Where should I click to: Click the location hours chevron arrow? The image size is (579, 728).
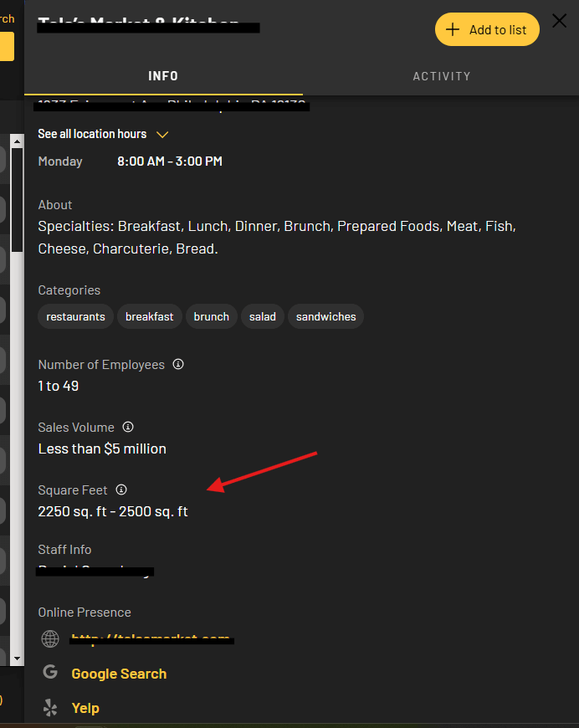162,135
